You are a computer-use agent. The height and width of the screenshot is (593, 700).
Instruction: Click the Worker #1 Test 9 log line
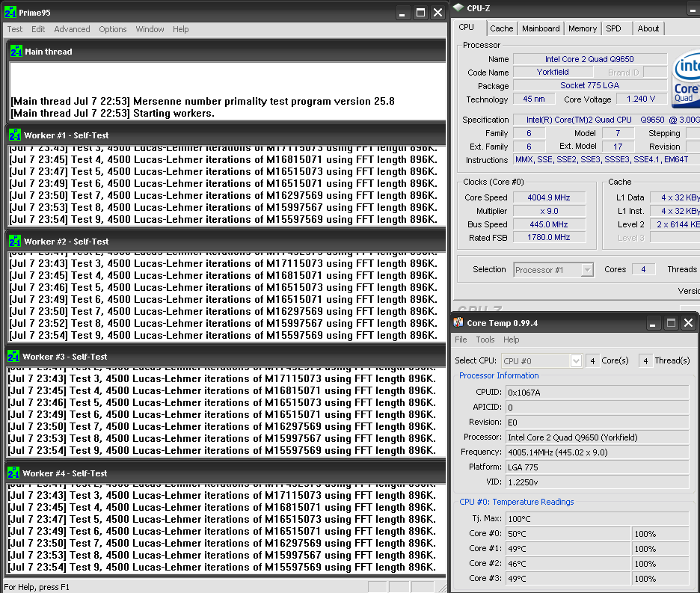coord(223,219)
